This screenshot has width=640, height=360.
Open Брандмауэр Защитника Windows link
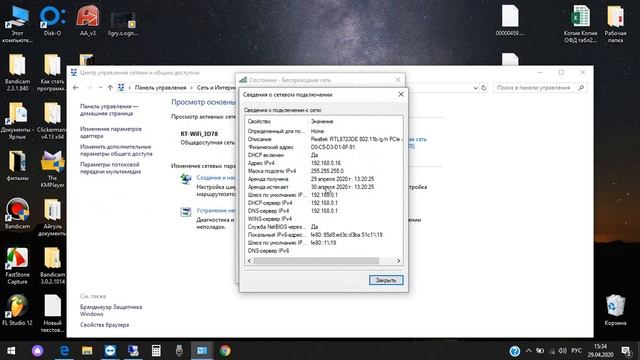(x=111, y=310)
